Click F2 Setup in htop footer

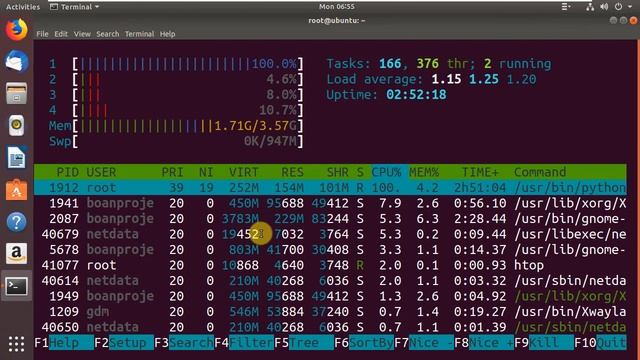[x=124, y=342]
